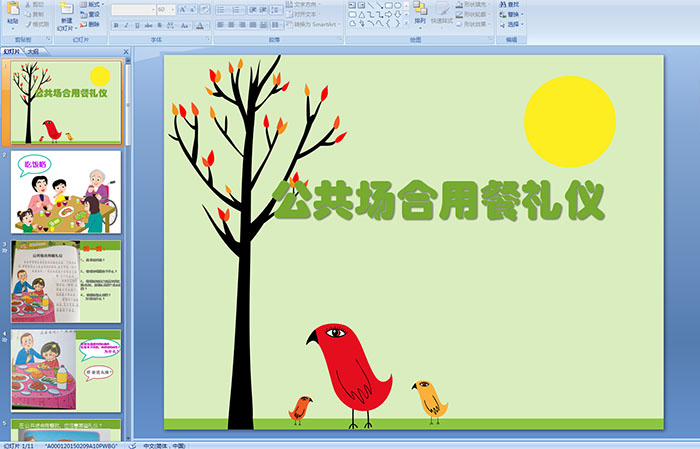Open the Select (选择) dropdown
This screenshot has height=449, width=700.
[x=514, y=25]
